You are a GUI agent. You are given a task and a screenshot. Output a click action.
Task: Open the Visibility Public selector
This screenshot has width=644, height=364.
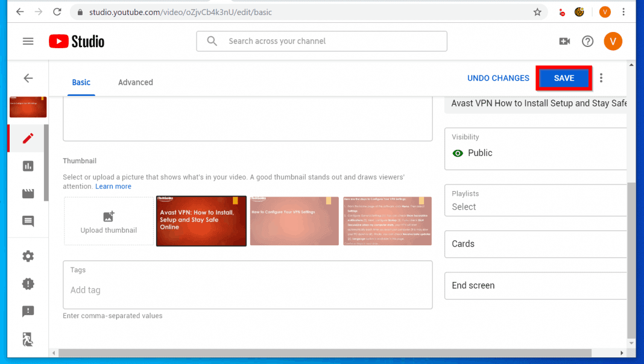pyautogui.click(x=535, y=148)
